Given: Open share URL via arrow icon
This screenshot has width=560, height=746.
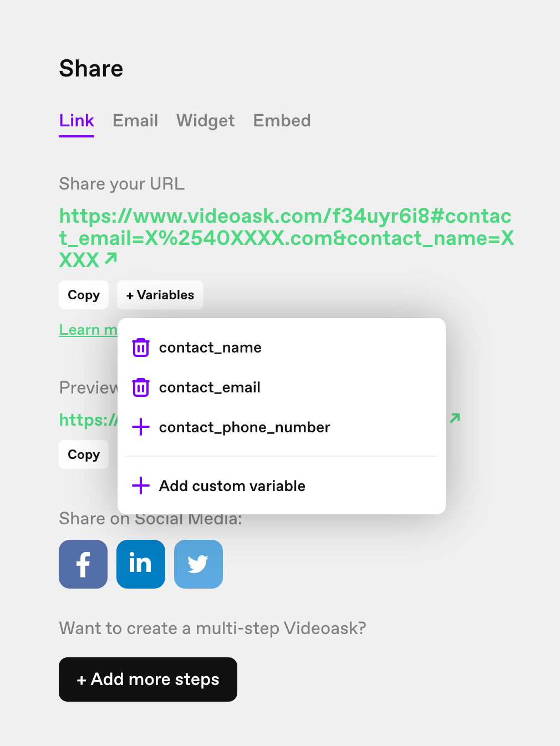Looking at the screenshot, I should click(x=111, y=258).
